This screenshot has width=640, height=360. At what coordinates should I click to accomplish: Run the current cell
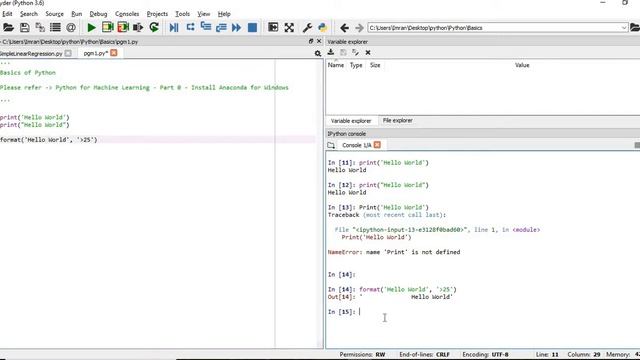[107, 27]
